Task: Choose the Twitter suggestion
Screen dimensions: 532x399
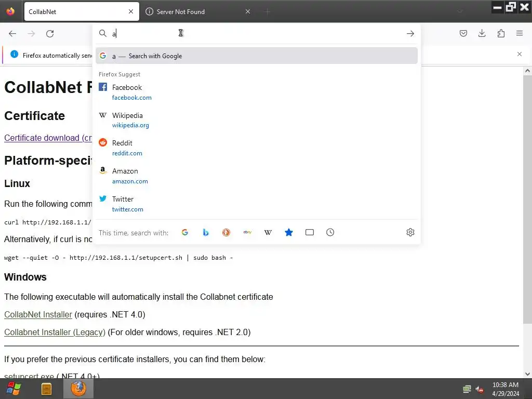Action: 257,204
